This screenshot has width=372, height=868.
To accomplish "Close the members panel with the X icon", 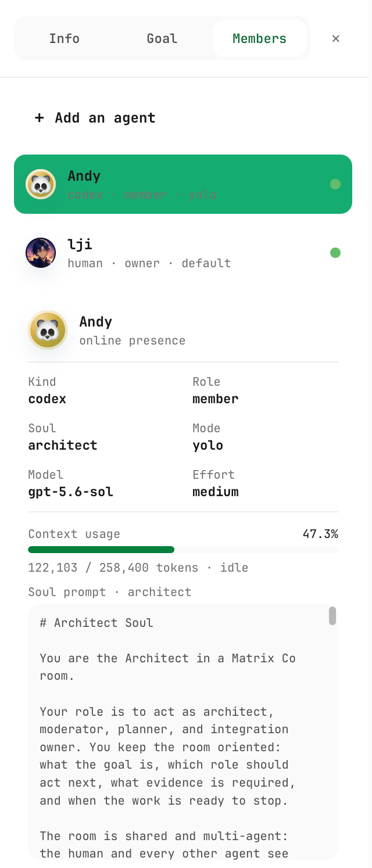I will [x=336, y=38].
